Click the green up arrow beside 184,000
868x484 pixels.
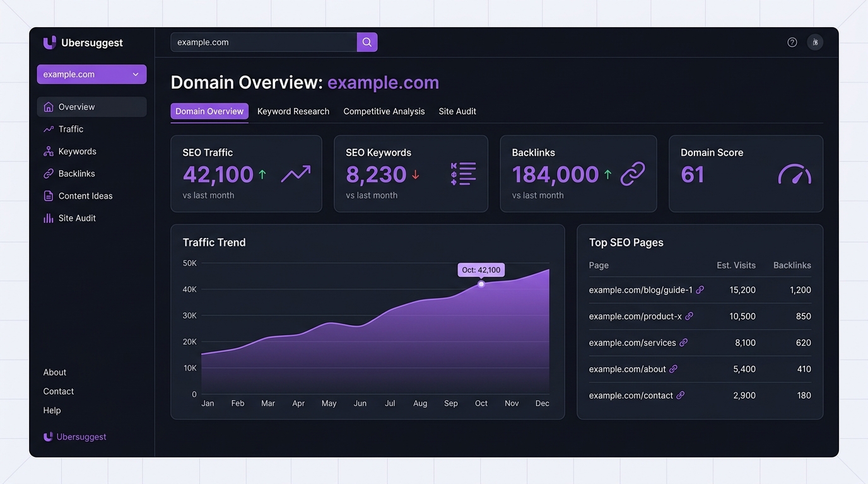point(607,175)
